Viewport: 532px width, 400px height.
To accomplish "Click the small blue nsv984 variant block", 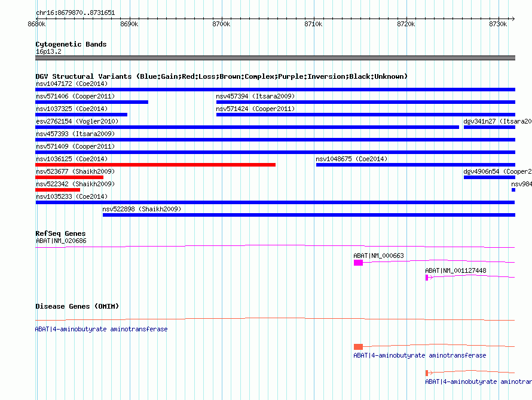I will (x=513, y=190).
